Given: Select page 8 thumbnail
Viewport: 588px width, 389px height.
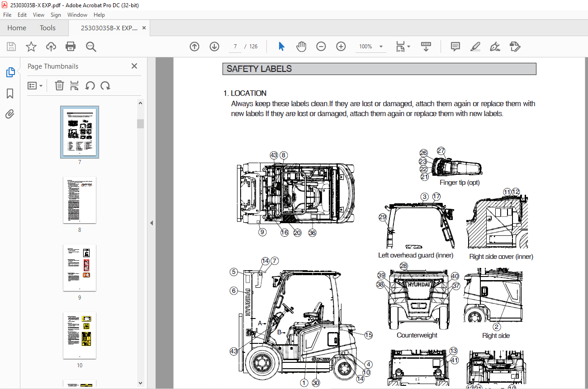Looking at the screenshot, I should [80, 200].
